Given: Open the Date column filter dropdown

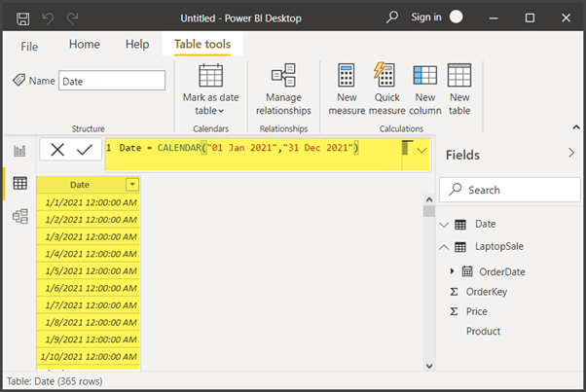Looking at the screenshot, I should tap(132, 185).
